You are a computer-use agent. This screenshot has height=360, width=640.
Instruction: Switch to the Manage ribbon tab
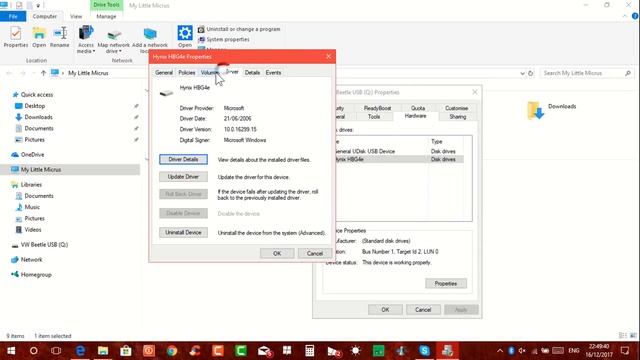[x=106, y=16]
